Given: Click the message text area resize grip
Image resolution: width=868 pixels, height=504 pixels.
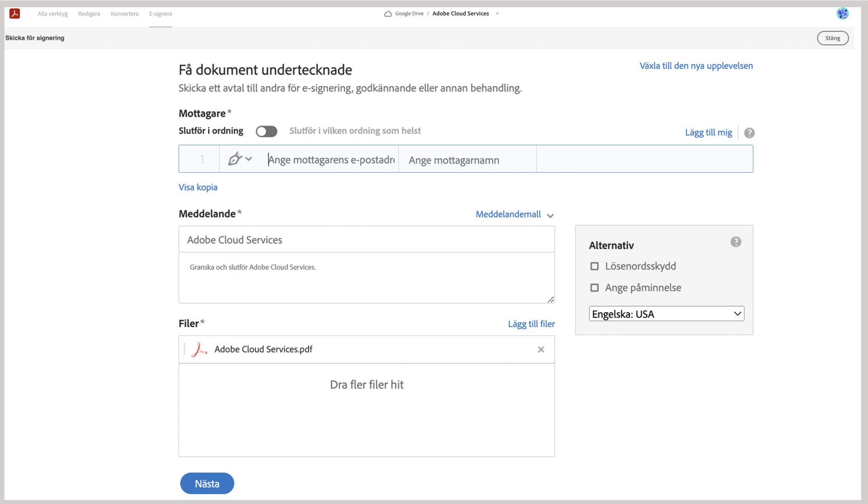Looking at the screenshot, I should (551, 300).
